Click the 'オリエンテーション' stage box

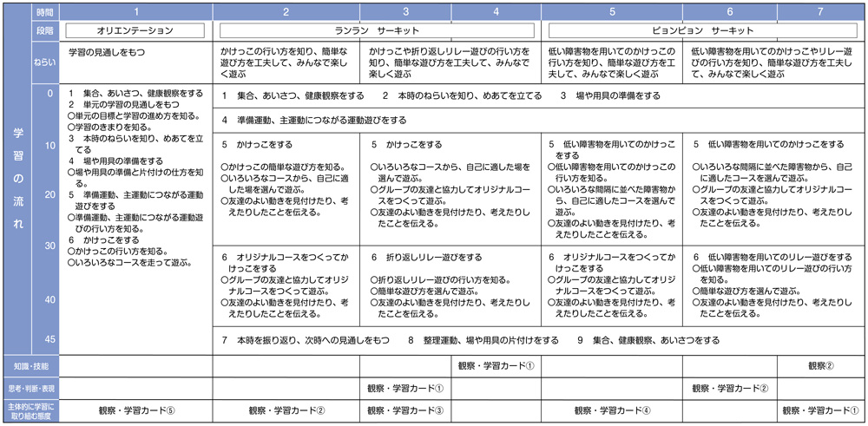135,29
